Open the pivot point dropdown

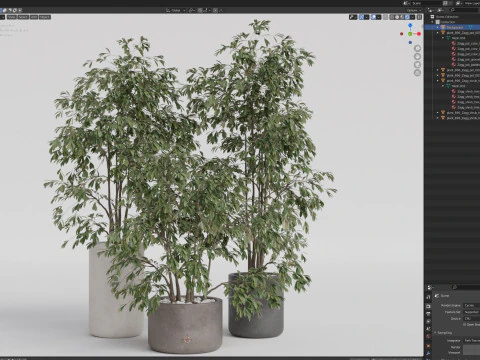(x=192, y=10)
